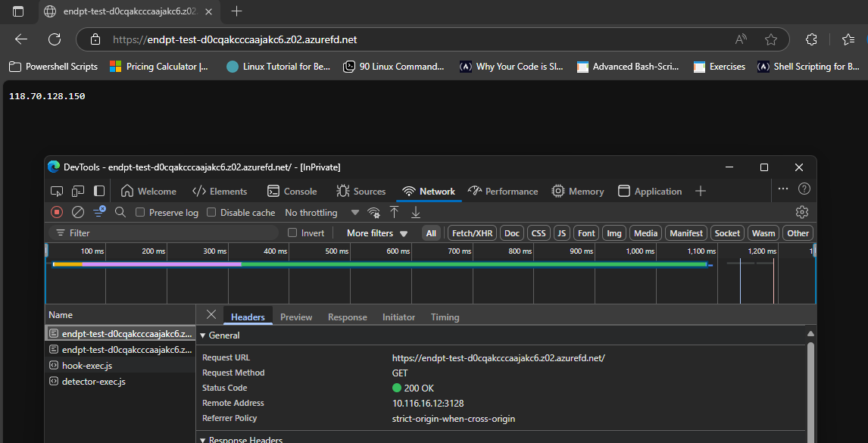Viewport: 868px width, 443px height.
Task: Filter requests by Socket
Action: (727, 233)
